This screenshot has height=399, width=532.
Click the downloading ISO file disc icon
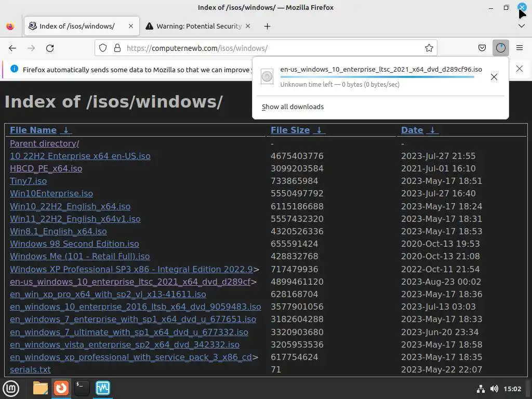pyautogui.click(x=267, y=76)
